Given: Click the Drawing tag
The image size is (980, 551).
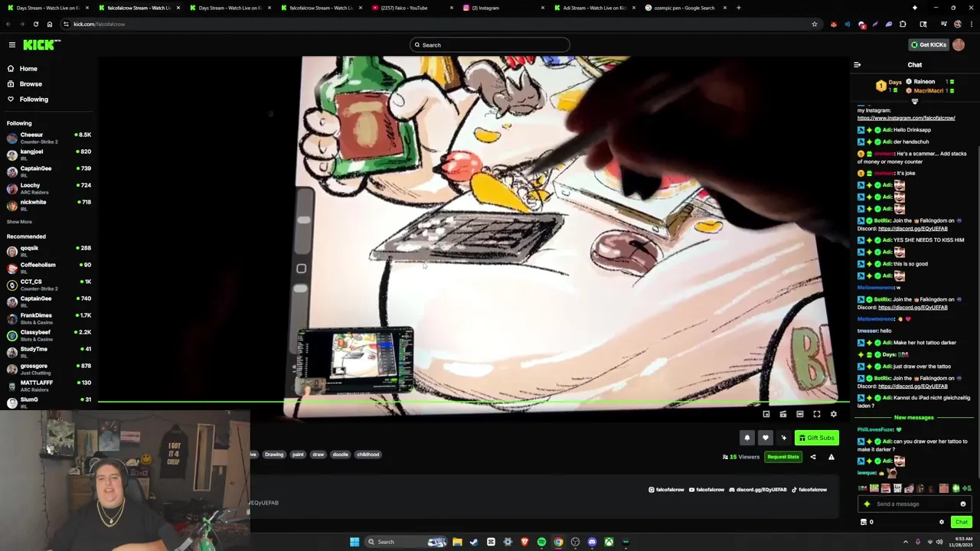Looking at the screenshot, I should (274, 455).
